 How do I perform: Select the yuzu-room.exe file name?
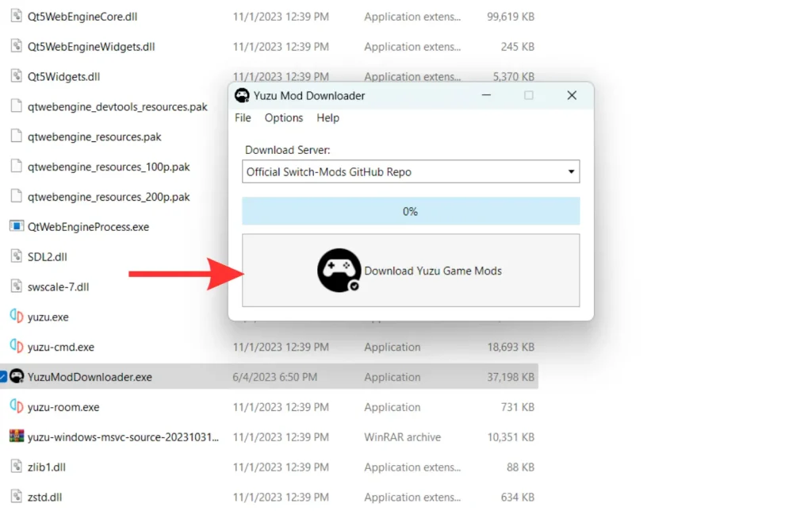(x=63, y=407)
